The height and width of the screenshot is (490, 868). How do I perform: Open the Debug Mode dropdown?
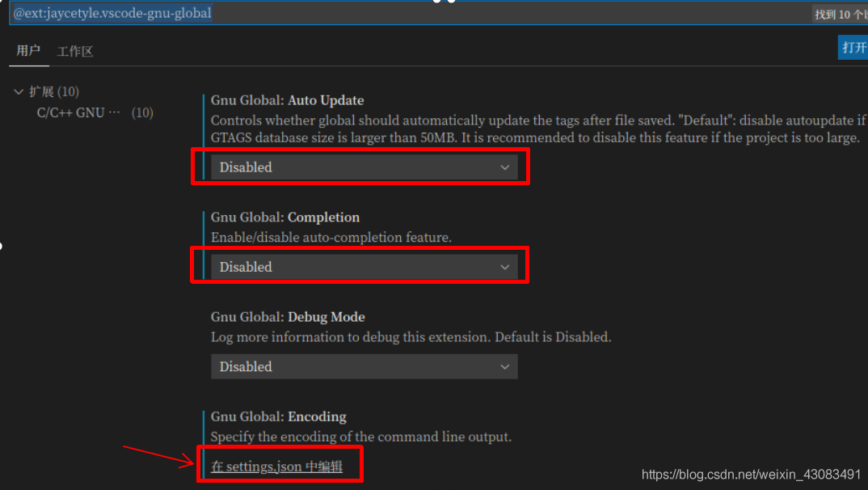click(364, 366)
